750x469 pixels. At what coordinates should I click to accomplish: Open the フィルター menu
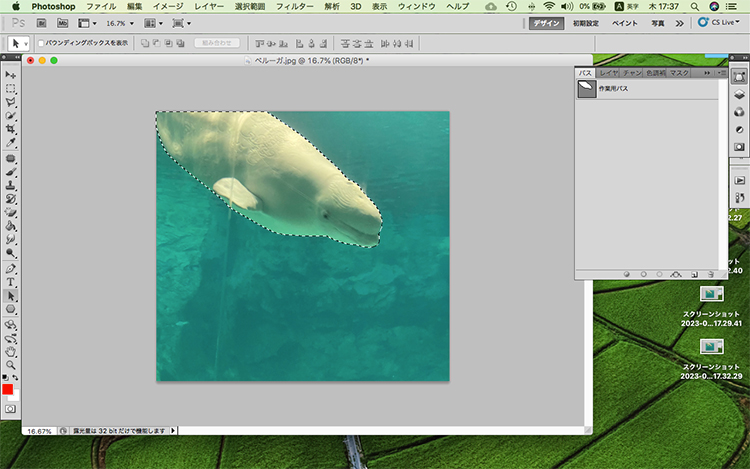coord(293,6)
